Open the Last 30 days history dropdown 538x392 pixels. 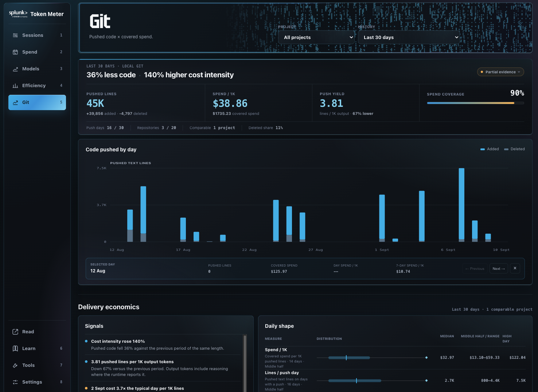409,37
